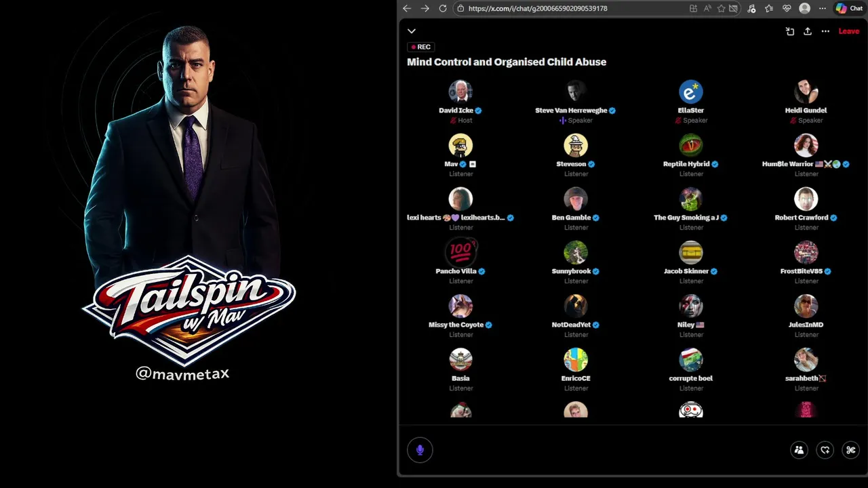Open corrupte boel's avatar
Image resolution: width=868 pixels, height=488 pixels.
[691, 359]
